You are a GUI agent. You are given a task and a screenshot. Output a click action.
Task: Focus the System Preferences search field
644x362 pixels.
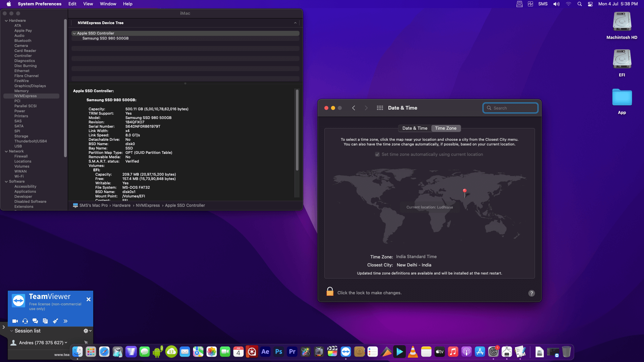[x=511, y=108]
